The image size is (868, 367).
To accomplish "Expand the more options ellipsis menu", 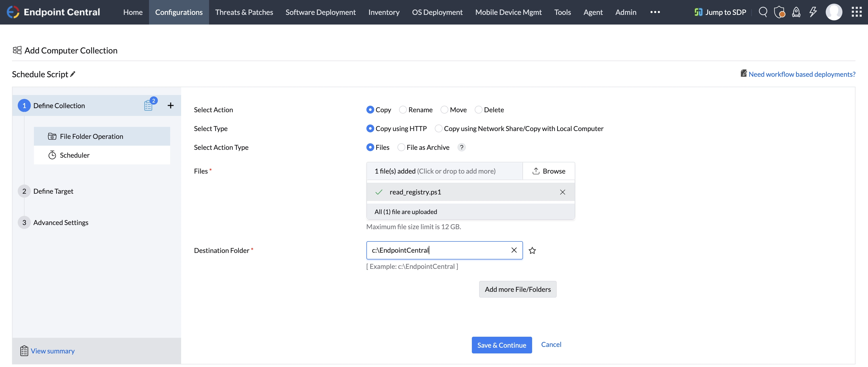I will pyautogui.click(x=655, y=12).
